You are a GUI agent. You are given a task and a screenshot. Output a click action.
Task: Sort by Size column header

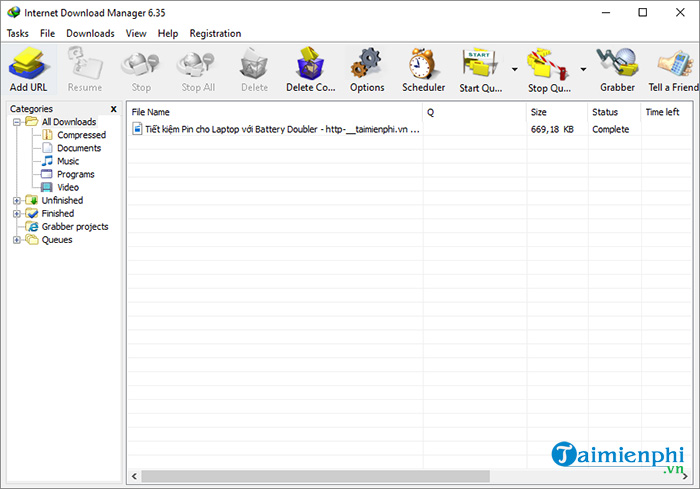point(557,112)
